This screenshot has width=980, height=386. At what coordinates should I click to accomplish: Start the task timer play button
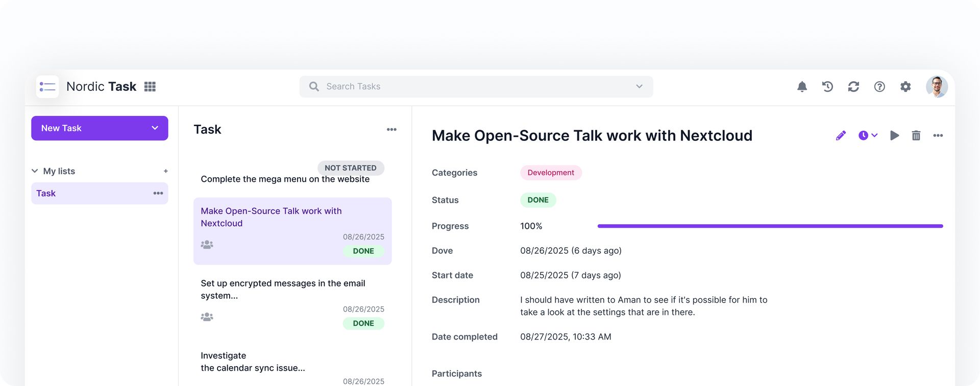894,135
